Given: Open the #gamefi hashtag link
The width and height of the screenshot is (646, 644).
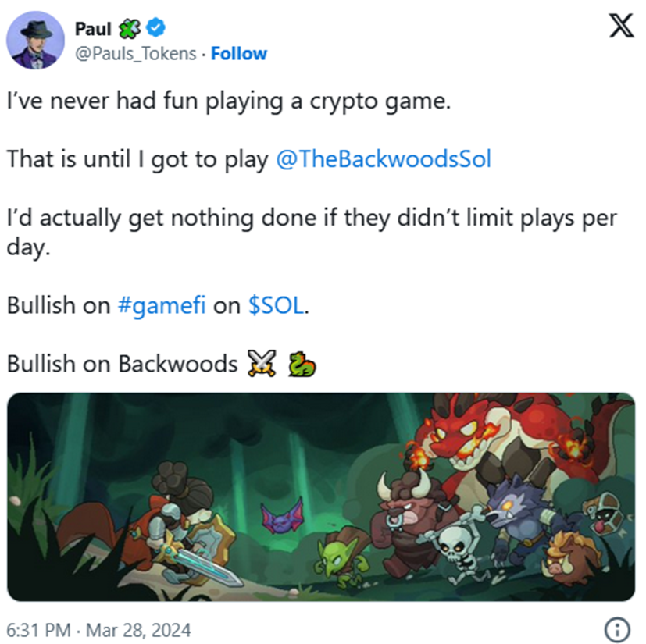Looking at the screenshot, I should point(162,306).
